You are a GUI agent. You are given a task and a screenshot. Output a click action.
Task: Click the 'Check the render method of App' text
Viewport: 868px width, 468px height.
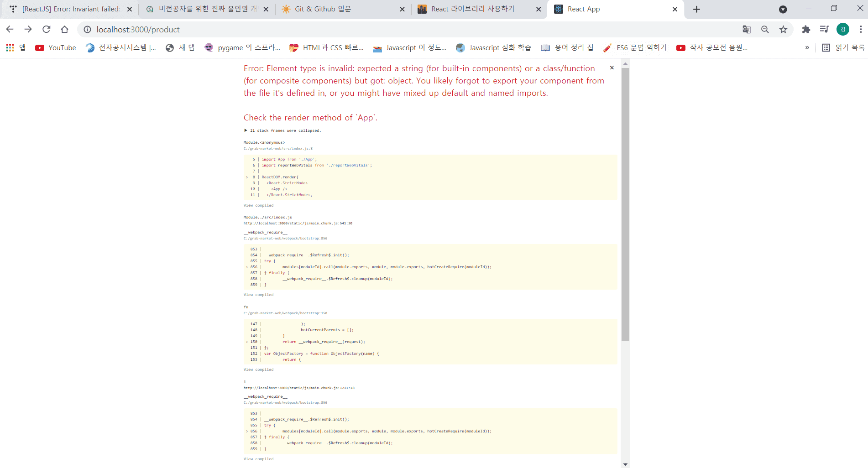(311, 118)
